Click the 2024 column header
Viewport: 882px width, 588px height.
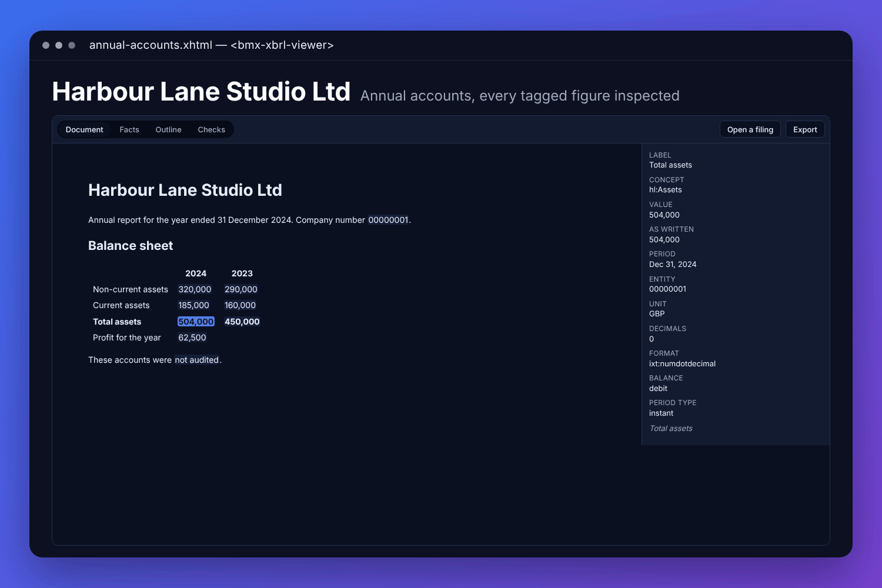pos(196,273)
